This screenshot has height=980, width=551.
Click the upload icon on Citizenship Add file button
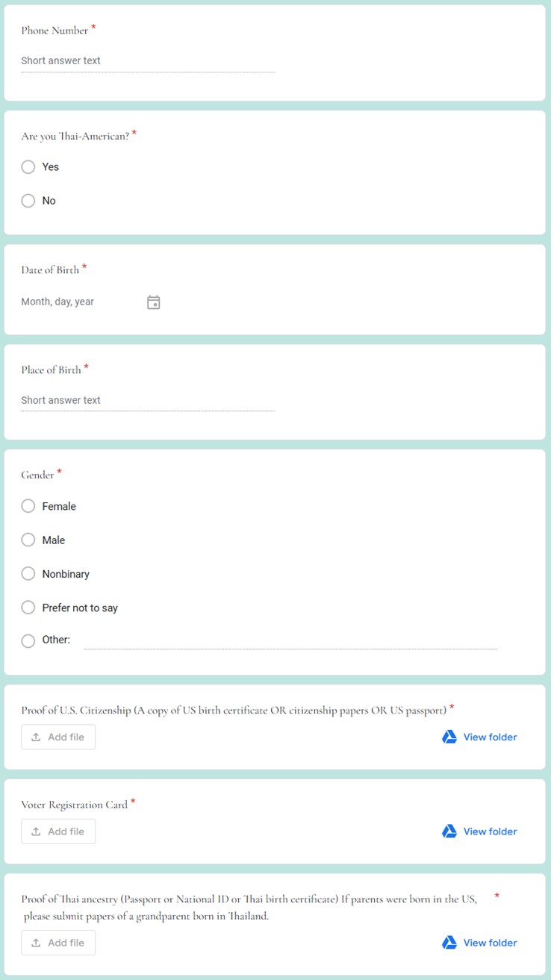(34, 736)
